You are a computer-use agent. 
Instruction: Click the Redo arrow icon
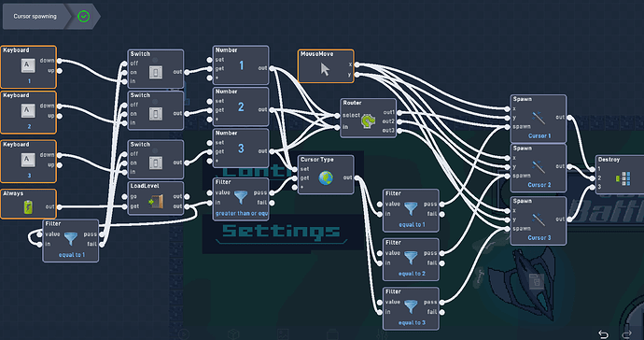[627, 334]
